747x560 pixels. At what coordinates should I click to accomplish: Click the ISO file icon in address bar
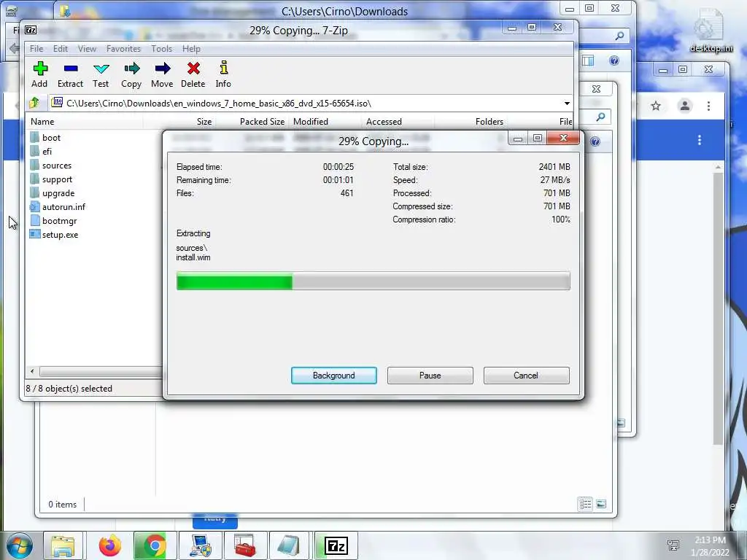(x=57, y=102)
